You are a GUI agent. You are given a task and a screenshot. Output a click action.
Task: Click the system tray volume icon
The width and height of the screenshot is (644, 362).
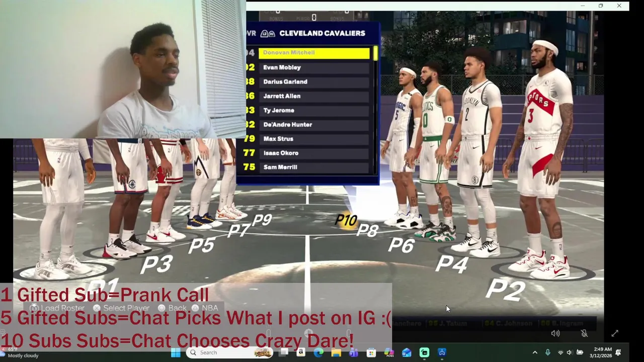pos(570,353)
